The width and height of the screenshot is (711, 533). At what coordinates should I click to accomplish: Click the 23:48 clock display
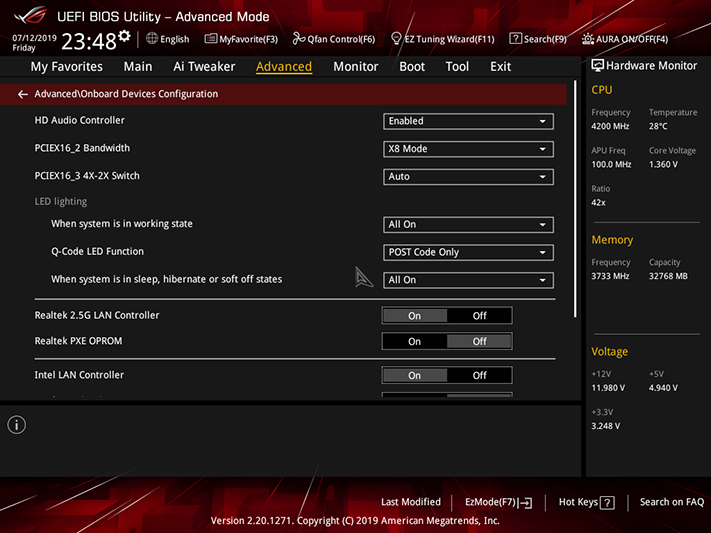[x=89, y=41]
